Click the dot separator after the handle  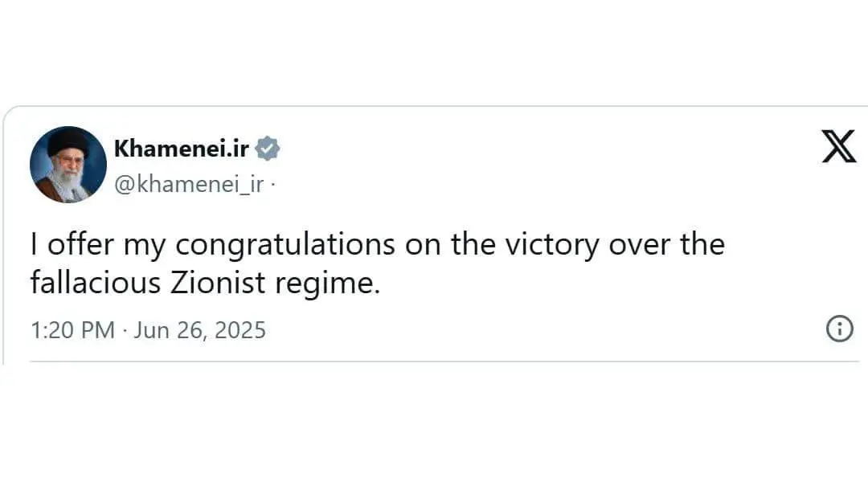click(273, 183)
